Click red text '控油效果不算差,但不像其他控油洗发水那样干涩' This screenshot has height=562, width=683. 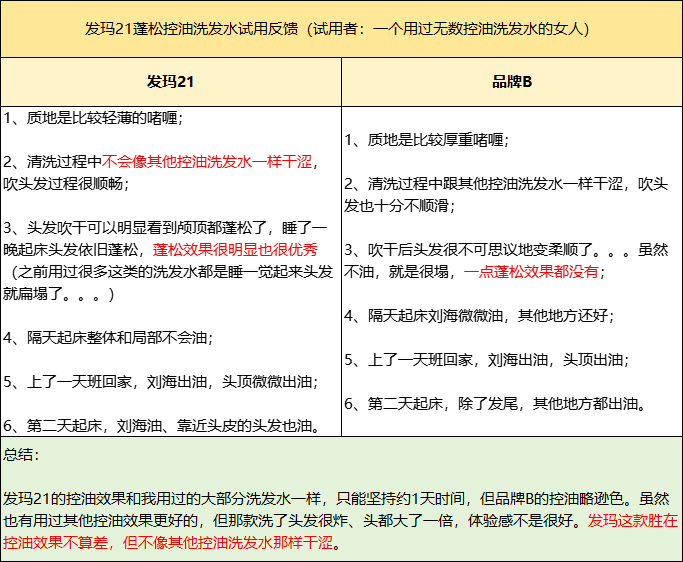tap(168, 543)
